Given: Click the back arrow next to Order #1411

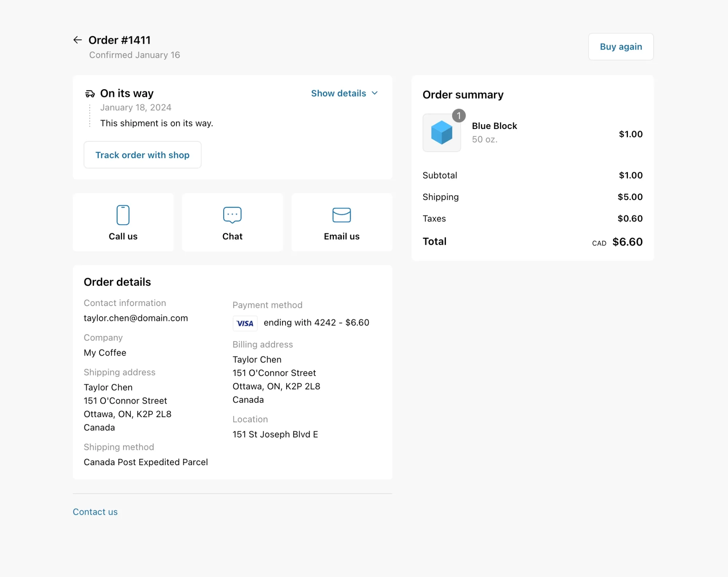Looking at the screenshot, I should pyautogui.click(x=78, y=40).
